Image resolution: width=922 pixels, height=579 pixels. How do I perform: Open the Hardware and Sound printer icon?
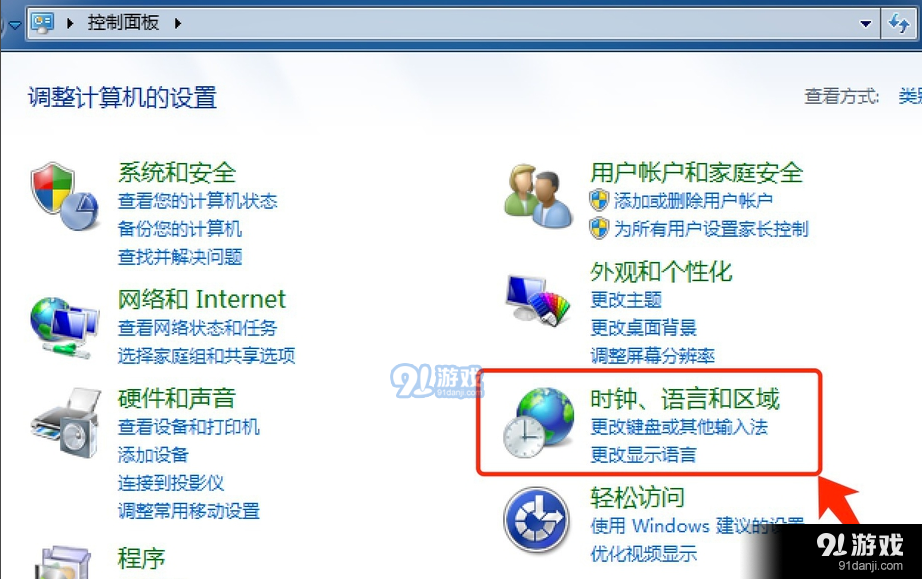66,422
